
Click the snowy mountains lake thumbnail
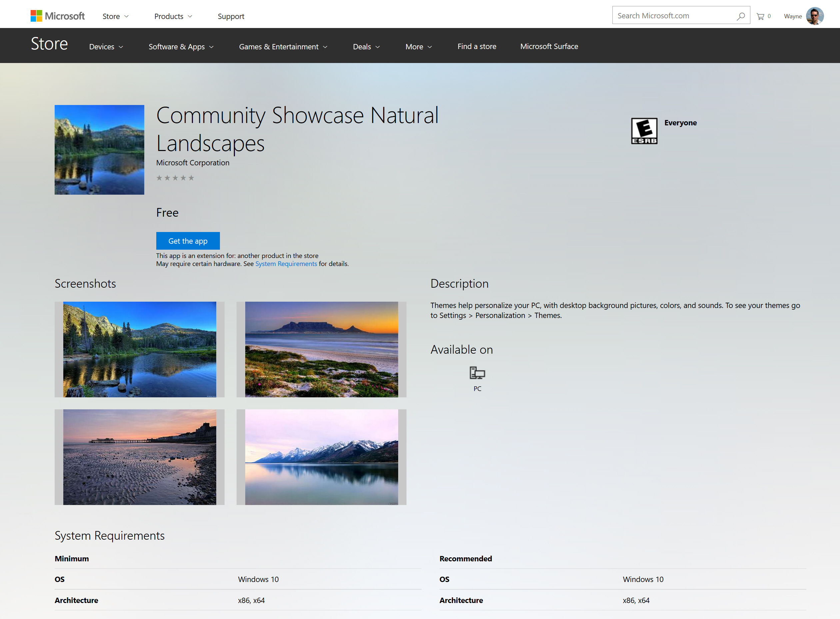[x=321, y=457]
